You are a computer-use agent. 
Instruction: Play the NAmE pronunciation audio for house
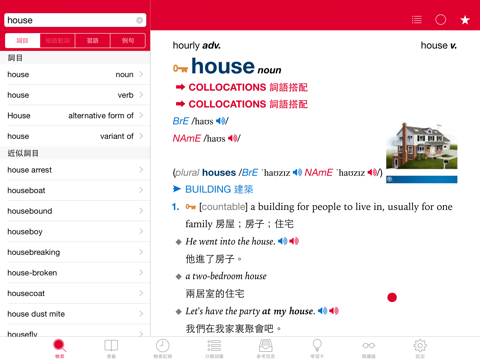tap(233, 138)
